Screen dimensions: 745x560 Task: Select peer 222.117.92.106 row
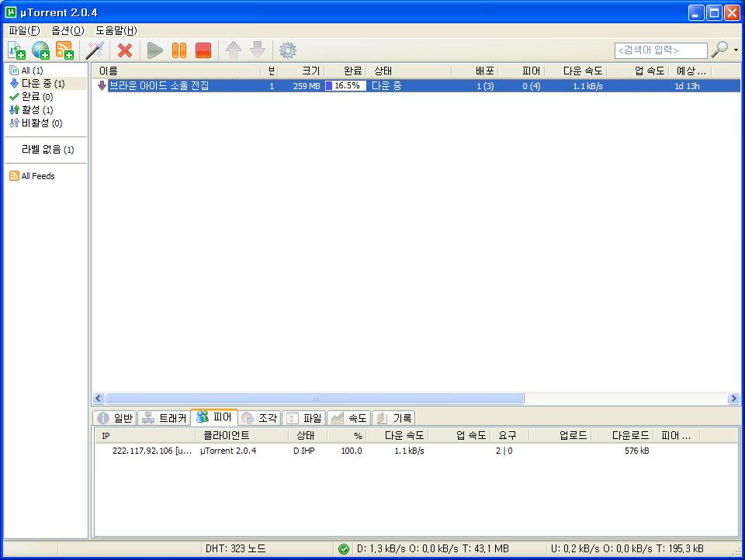click(x=416, y=451)
